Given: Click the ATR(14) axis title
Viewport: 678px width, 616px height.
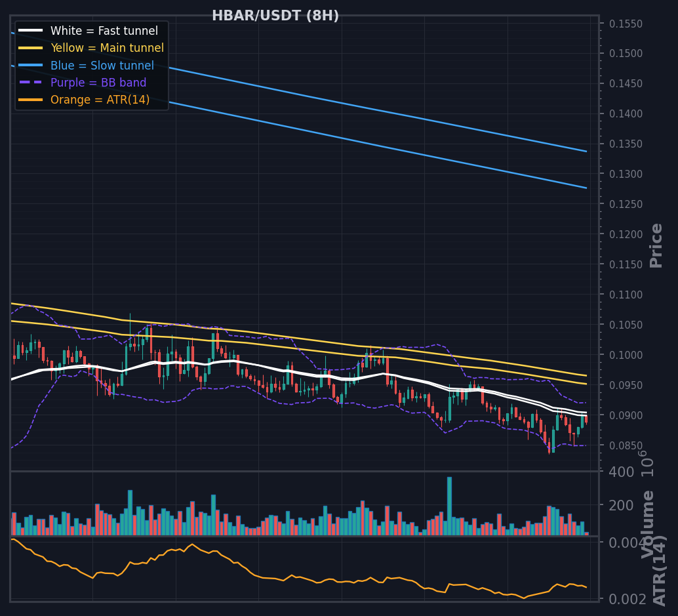Looking at the screenshot, I should click(660, 571).
